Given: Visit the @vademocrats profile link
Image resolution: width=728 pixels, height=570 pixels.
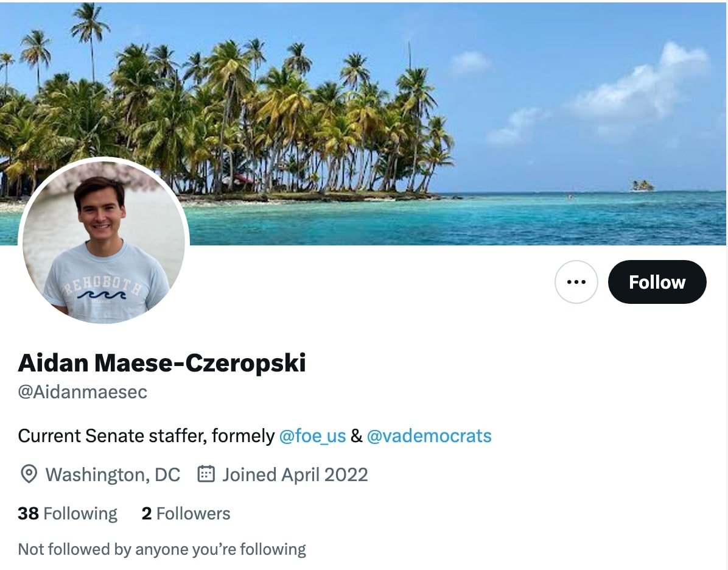Looking at the screenshot, I should pos(429,436).
